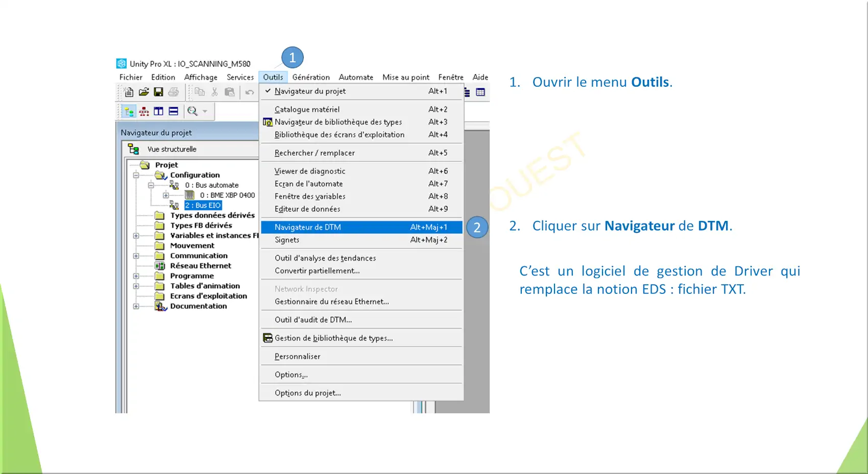Screen dimensions: 868x474
Task: Click the Gestion de bibliothèque de types icon
Action: [x=268, y=338]
